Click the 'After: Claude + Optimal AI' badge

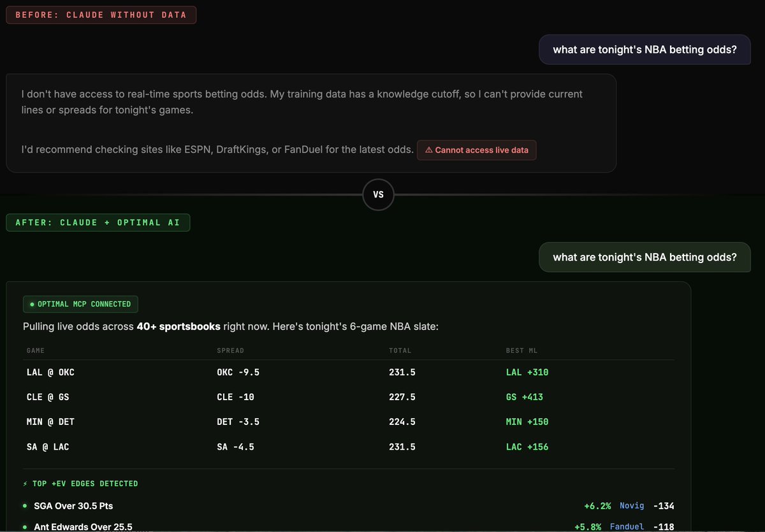(98, 222)
